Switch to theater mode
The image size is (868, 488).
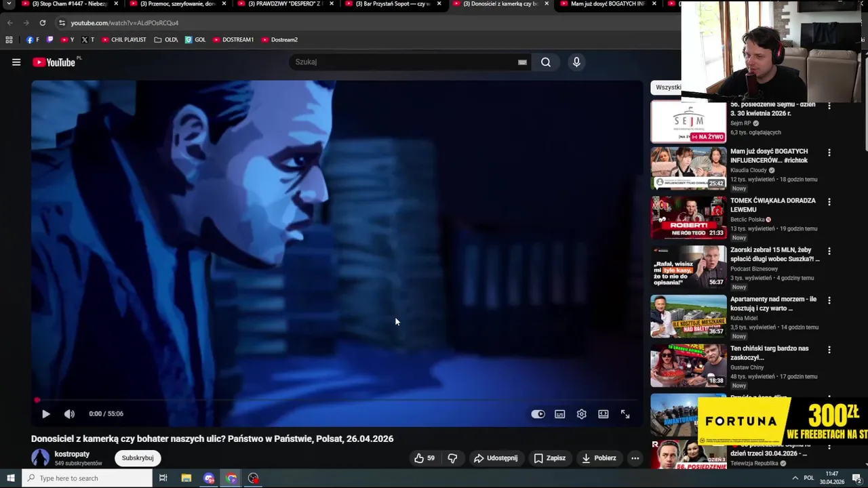click(604, 414)
